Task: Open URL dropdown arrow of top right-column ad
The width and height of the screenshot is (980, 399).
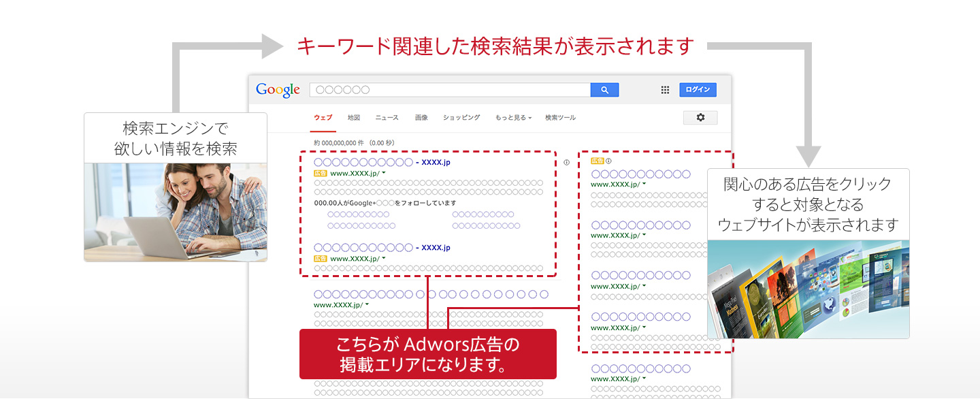Action: tap(644, 184)
